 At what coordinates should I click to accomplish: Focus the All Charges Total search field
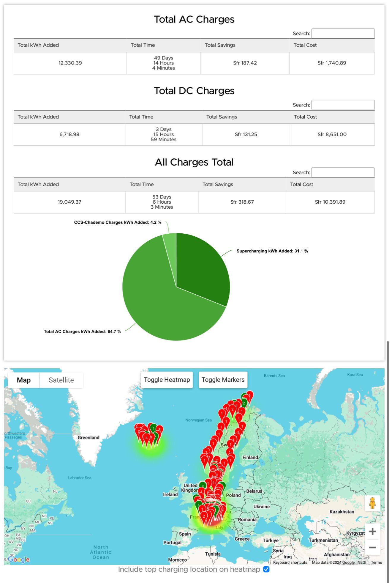pos(343,172)
